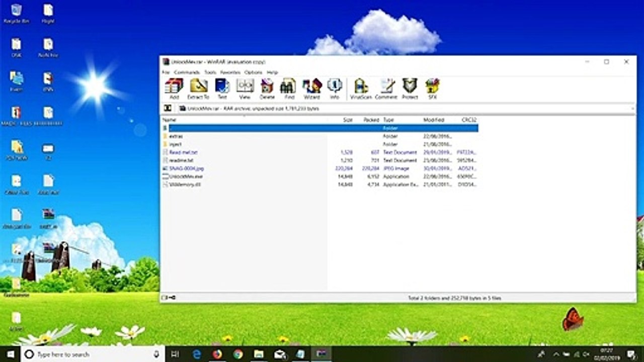Open the View tool in the toolbar
The width and height of the screenshot is (644, 362).
tap(245, 89)
